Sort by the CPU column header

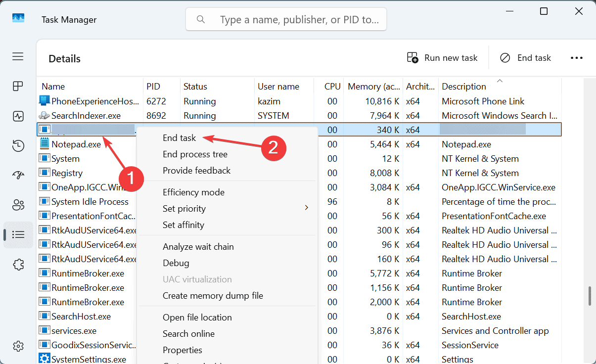point(329,87)
